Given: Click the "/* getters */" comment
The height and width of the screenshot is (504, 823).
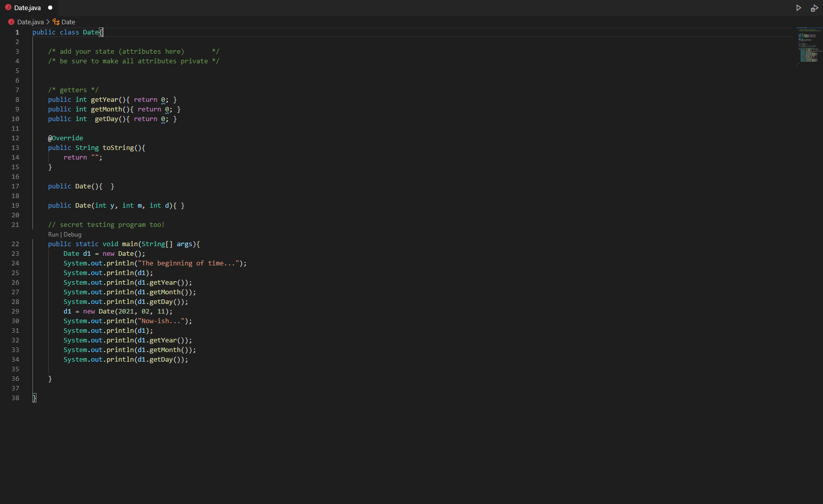Looking at the screenshot, I should coord(73,90).
